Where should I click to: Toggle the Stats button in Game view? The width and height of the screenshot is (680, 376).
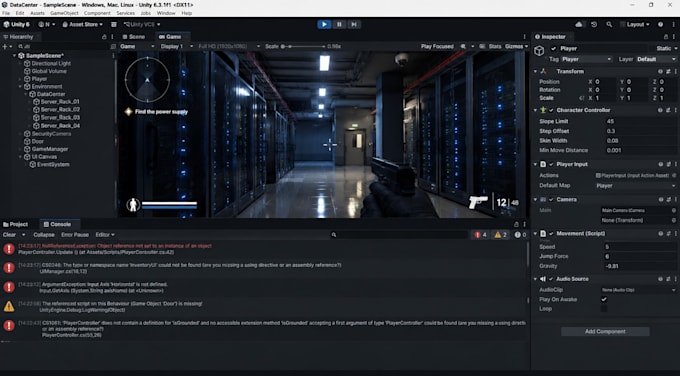coord(495,46)
